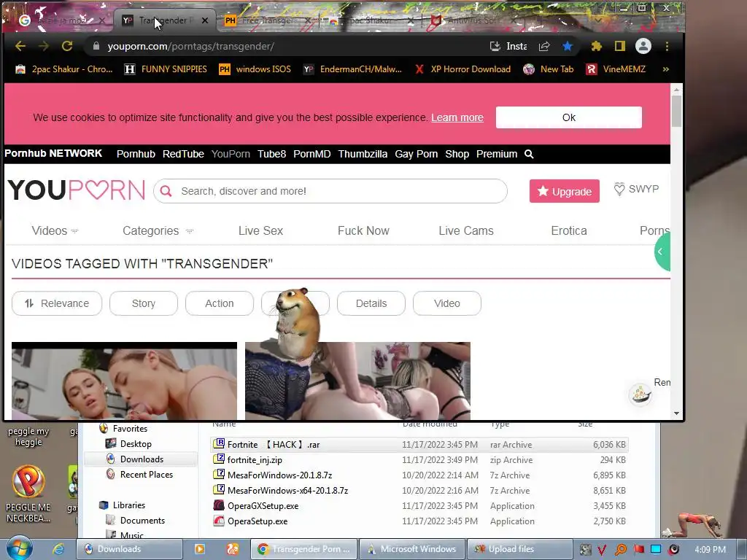Show hidden bookmarks overflow chevron
This screenshot has width=747, height=560.
click(665, 69)
